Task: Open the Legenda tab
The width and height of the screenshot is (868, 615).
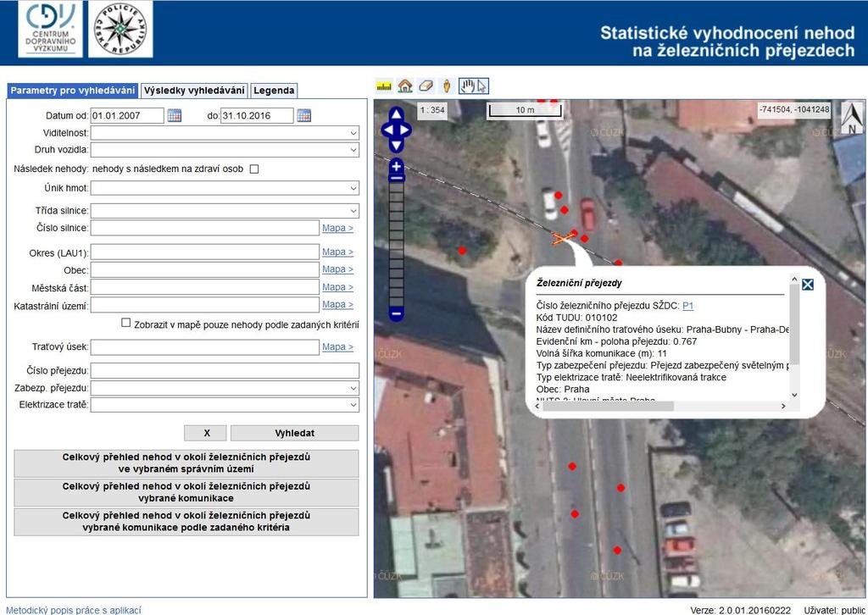Action: point(274,91)
